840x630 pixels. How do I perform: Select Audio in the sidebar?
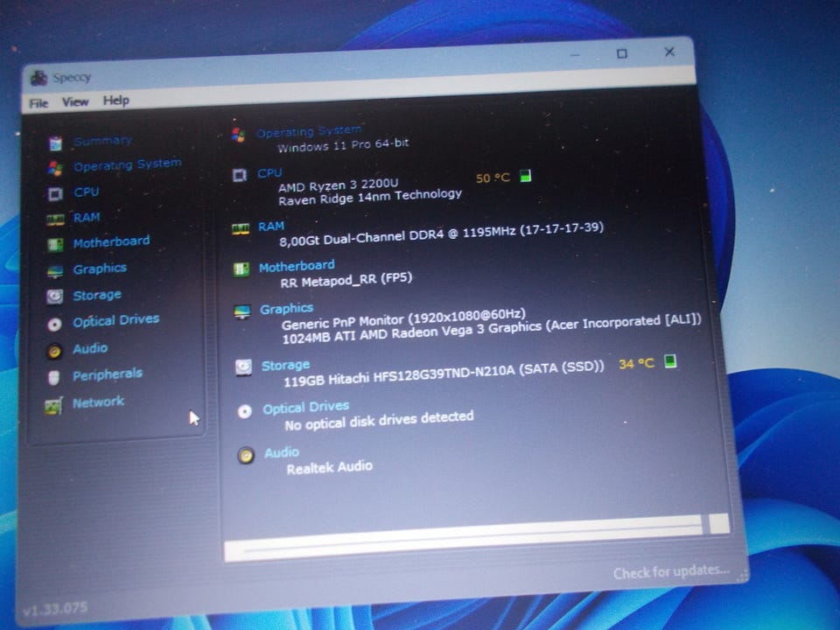coord(90,349)
